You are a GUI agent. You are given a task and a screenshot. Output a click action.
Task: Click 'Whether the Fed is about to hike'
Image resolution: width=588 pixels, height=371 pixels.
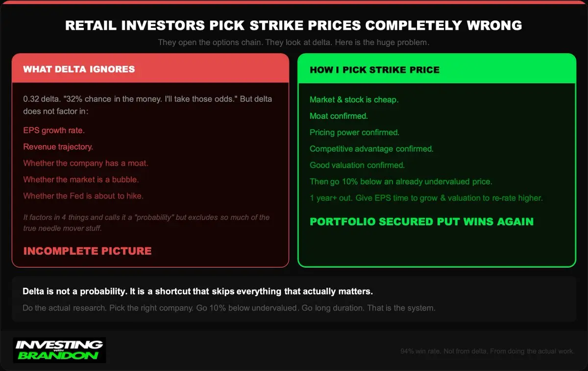pos(83,196)
